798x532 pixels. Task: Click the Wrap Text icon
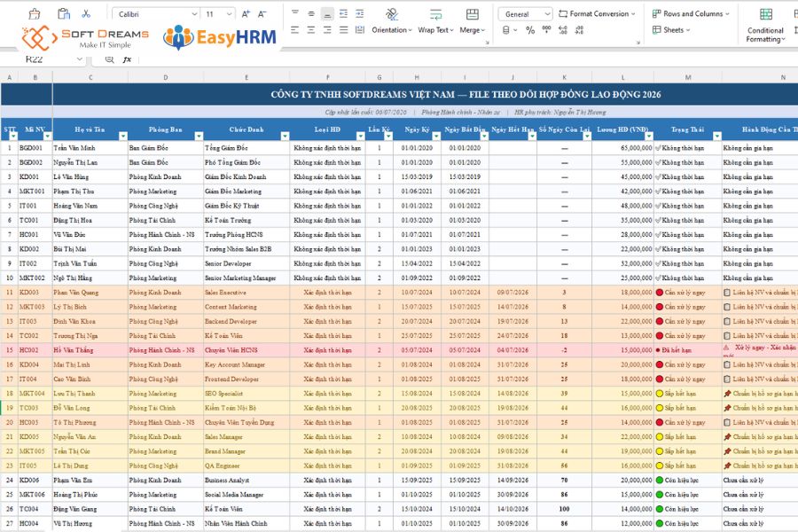pos(435,14)
